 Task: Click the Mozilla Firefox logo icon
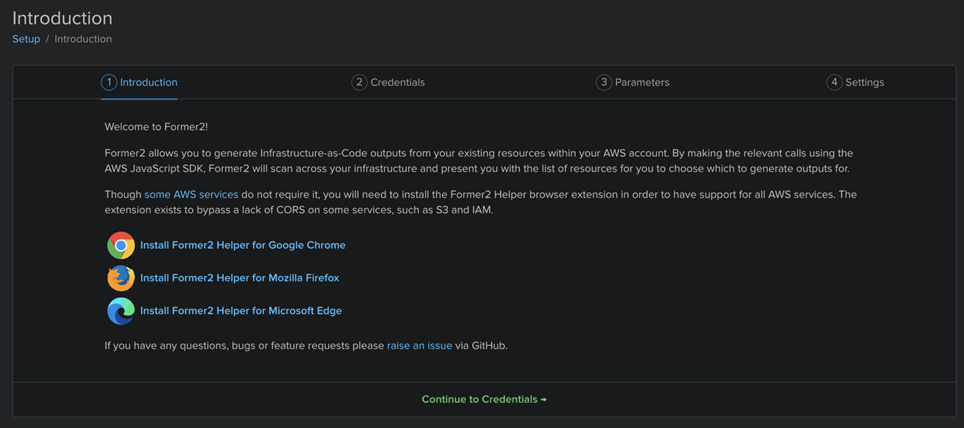[x=120, y=278]
